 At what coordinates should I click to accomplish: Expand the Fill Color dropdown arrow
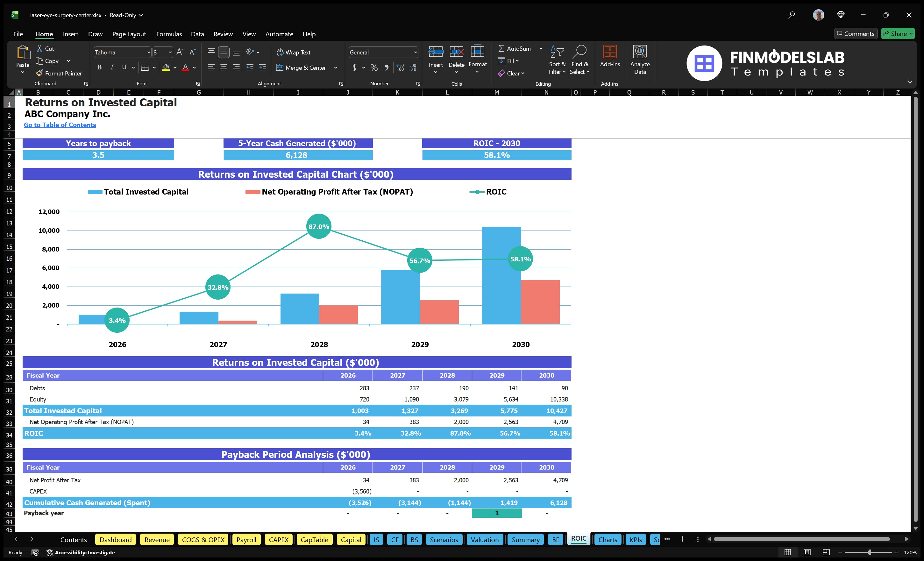[174, 68]
